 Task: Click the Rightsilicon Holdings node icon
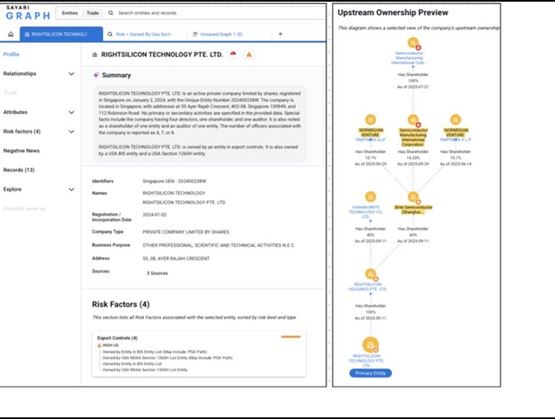click(371, 274)
